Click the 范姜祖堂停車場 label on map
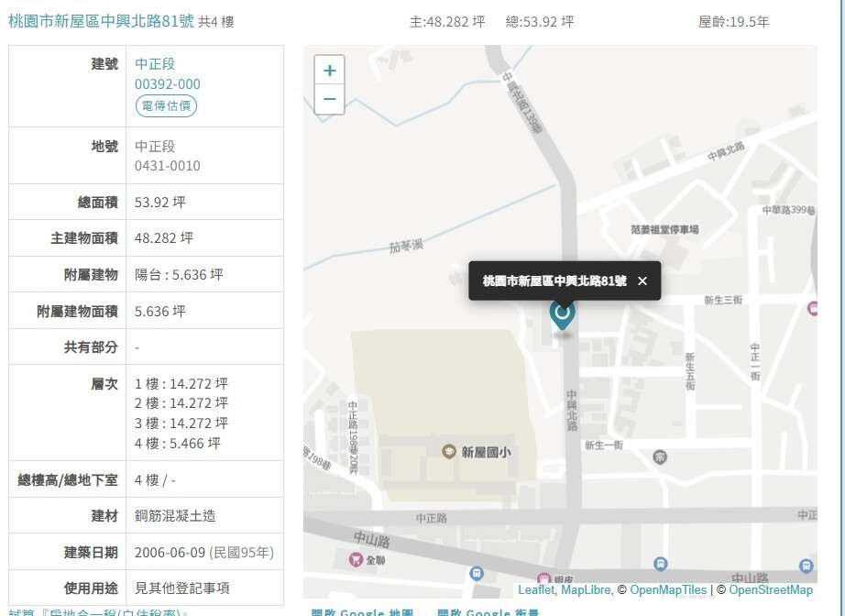Screen dimensions: 845x616 coord(665,229)
